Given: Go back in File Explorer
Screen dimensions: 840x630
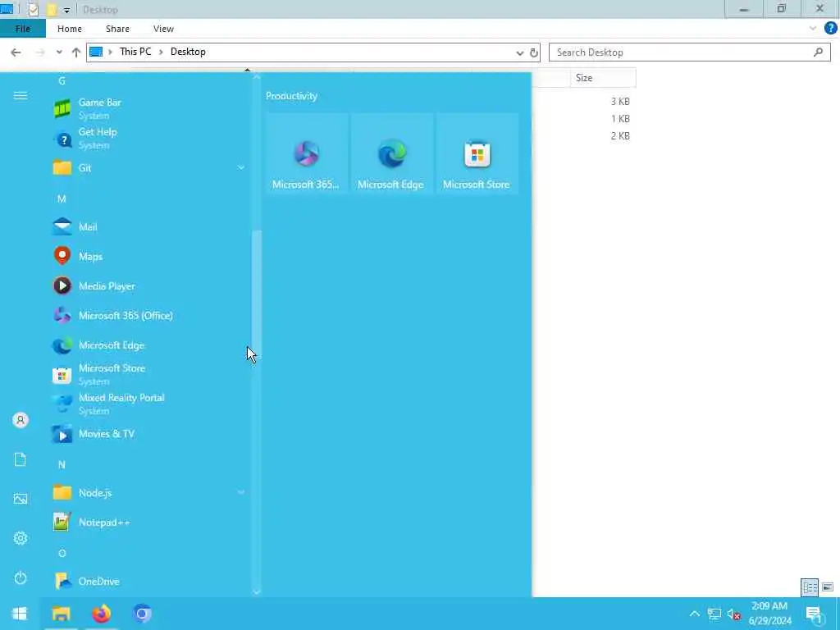Looking at the screenshot, I should pos(16,52).
